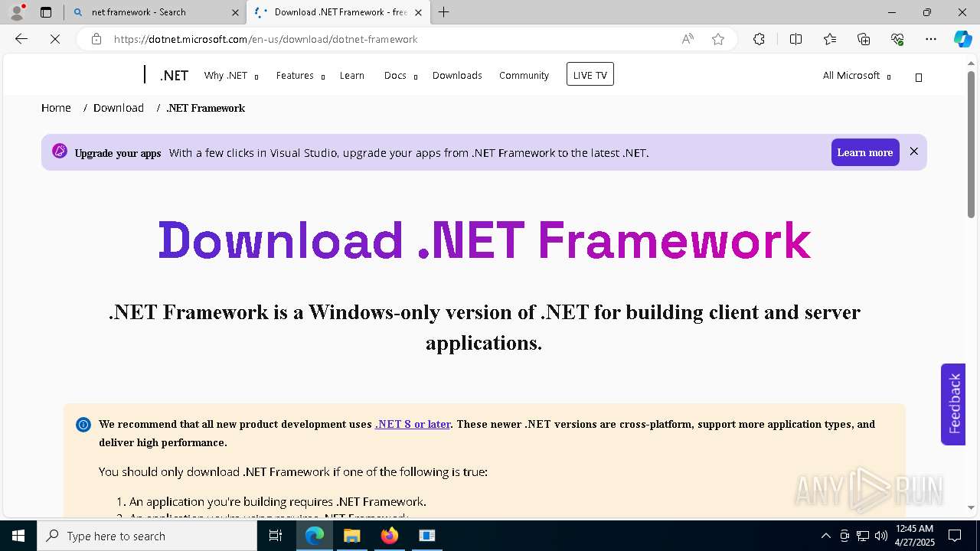Switch to the net framework Search tab
Viewport: 980px width, 551px height.
tap(155, 12)
